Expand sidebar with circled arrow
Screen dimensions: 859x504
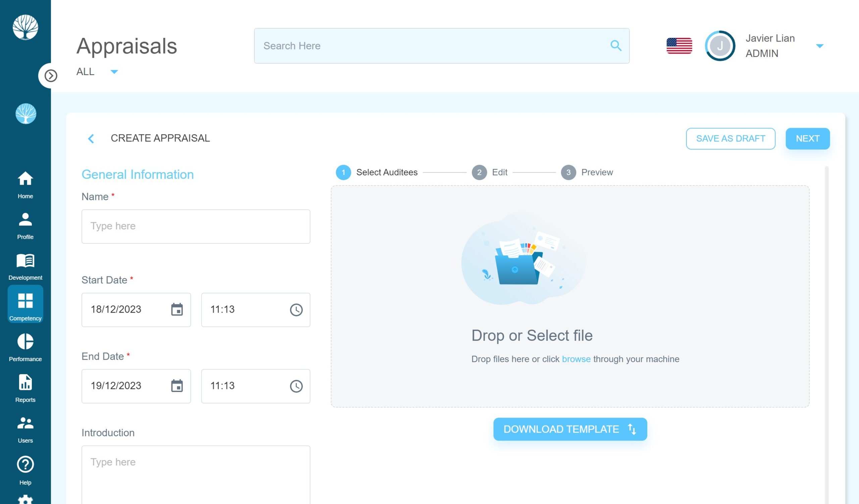click(51, 75)
